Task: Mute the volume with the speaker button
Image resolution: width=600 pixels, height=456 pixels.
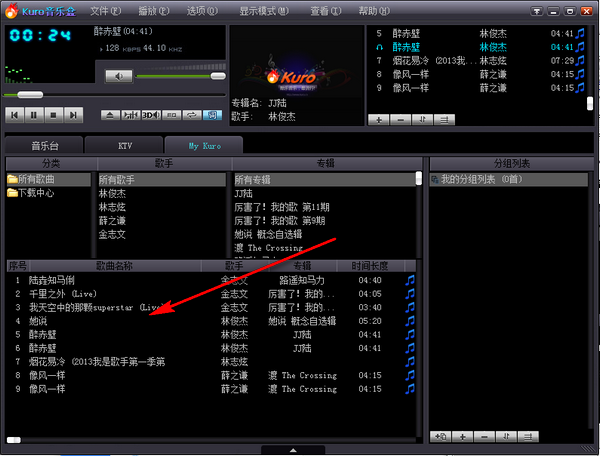Action: pyautogui.click(x=119, y=76)
